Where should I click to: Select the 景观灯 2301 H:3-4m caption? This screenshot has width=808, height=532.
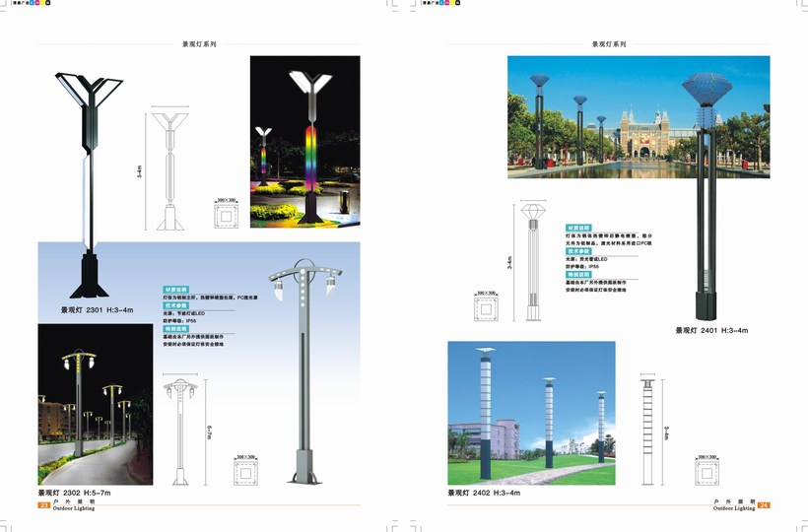point(97,309)
